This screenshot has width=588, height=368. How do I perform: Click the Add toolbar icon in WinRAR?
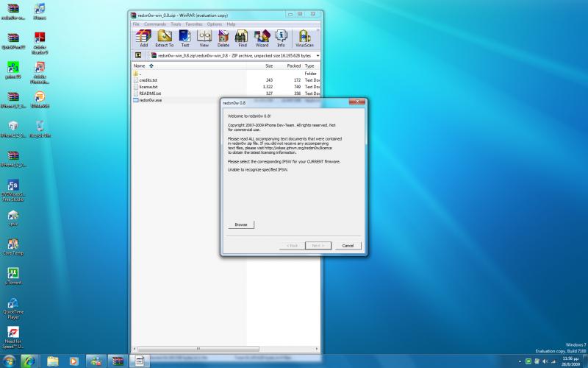143,39
